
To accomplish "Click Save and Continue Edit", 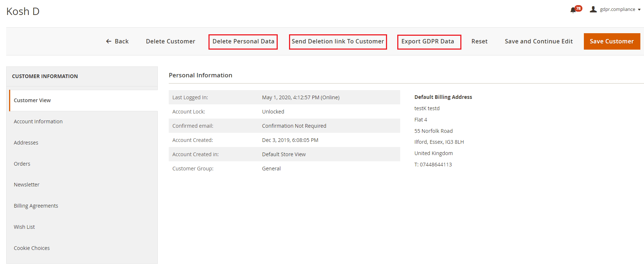I will point(538,42).
